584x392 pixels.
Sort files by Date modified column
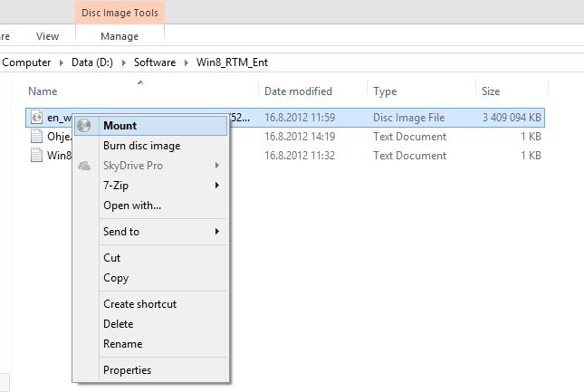(x=298, y=91)
